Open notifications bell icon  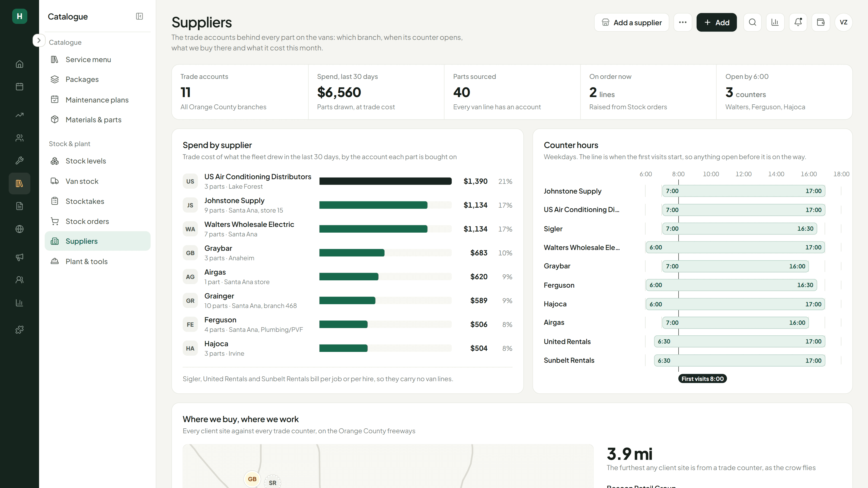click(x=798, y=22)
